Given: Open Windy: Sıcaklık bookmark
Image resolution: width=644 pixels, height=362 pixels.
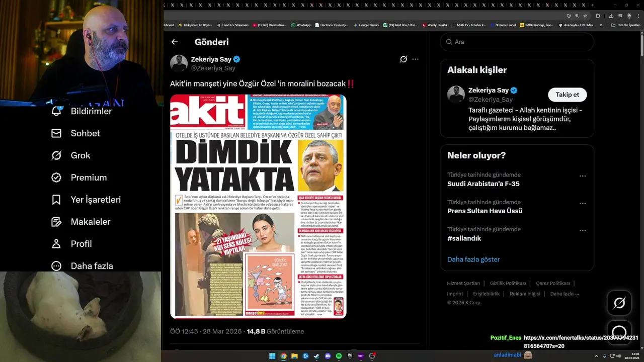Looking at the screenshot, I should click(435, 25).
